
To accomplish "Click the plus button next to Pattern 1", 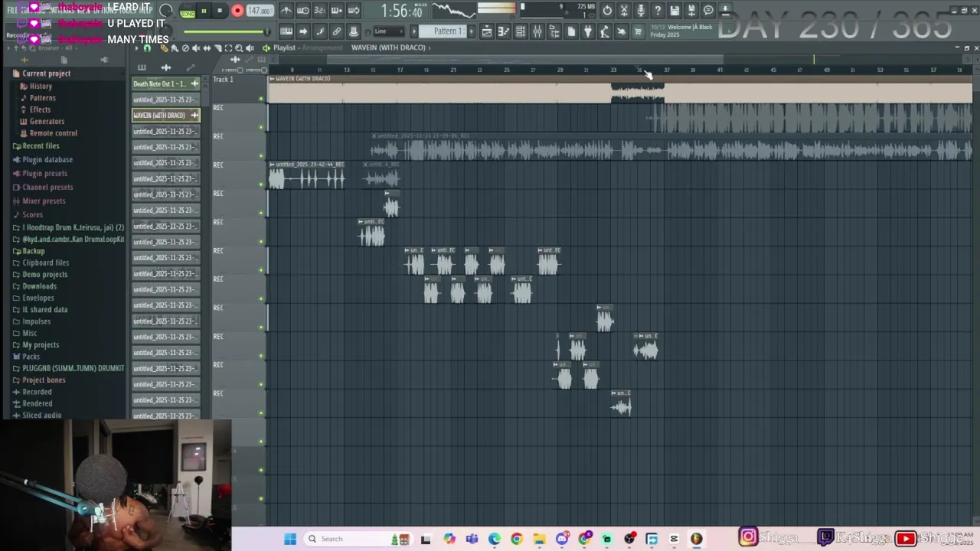I will click(471, 31).
